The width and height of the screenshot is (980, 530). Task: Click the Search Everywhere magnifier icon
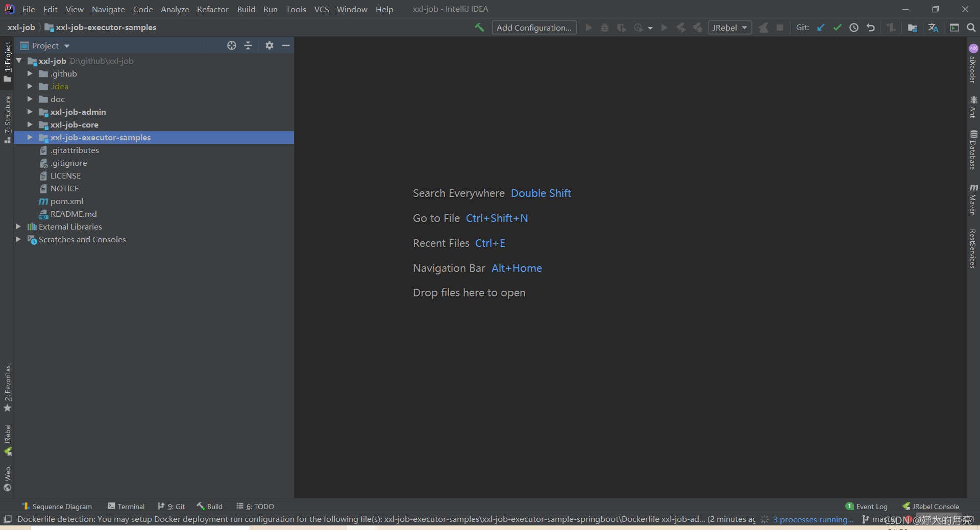(x=971, y=28)
